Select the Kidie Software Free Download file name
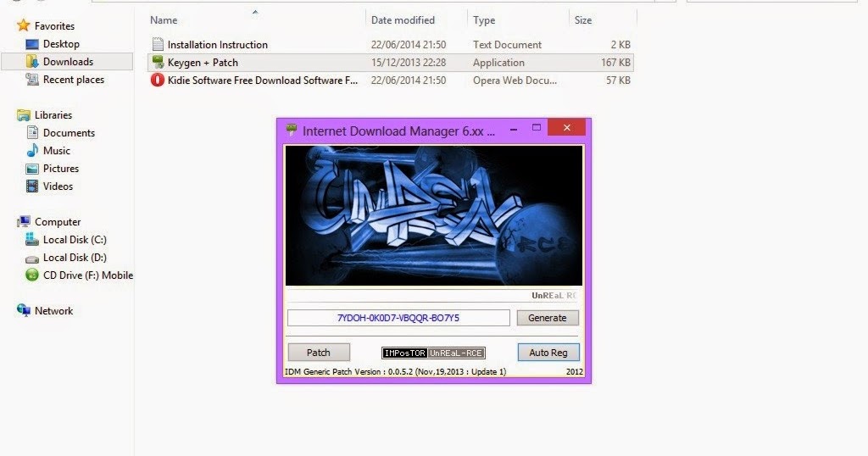Screen dimensions: 868x456 tap(263, 80)
